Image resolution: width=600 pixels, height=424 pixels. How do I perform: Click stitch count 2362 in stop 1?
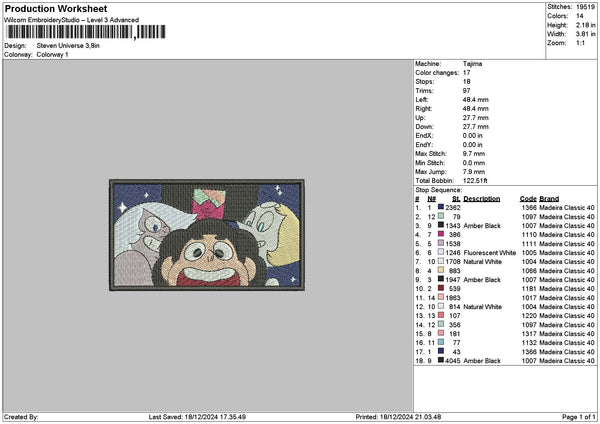coord(453,208)
